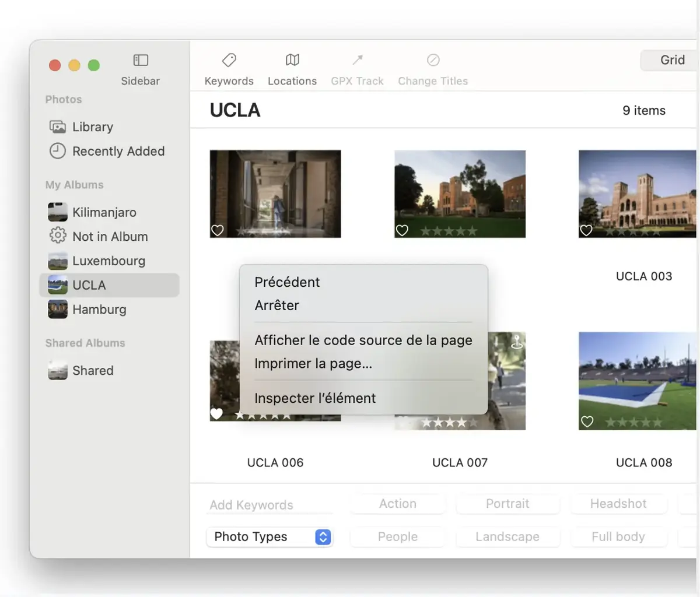Screen dimensions: 700x597
Task: Open the Keywords tag tool
Action: [x=229, y=60]
